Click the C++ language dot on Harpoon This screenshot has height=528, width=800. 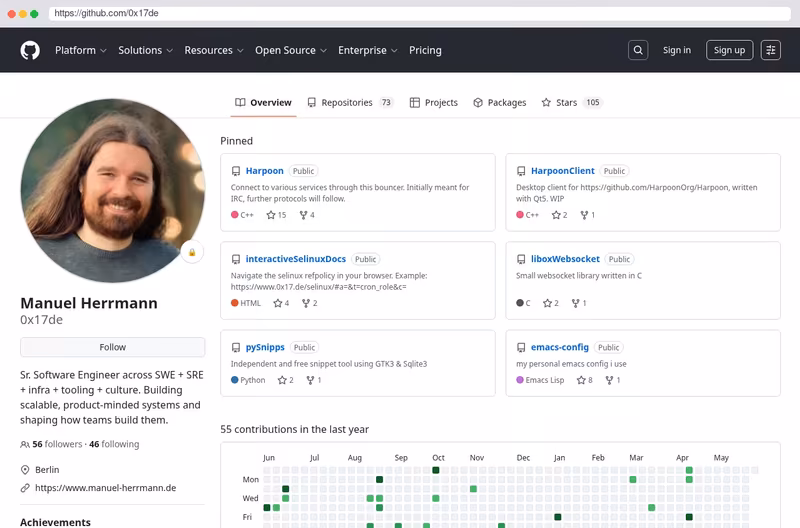[235, 215]
